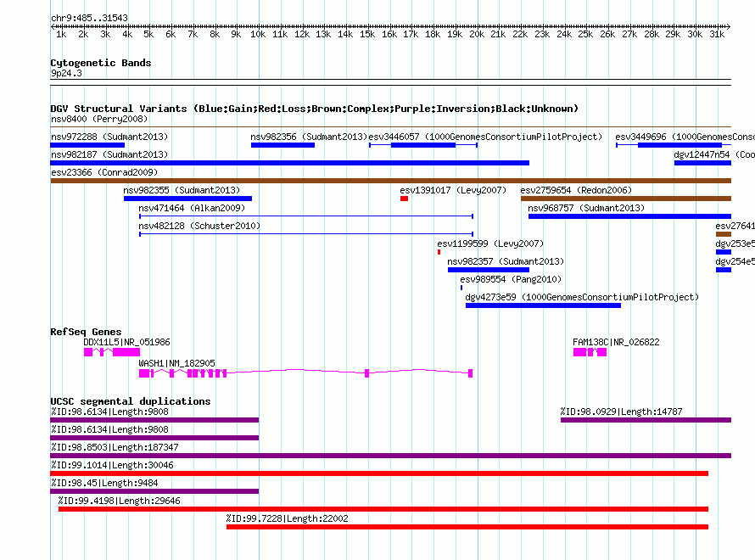Viewport: 755px width, 560px height.
Task: Click the nsv471464 (Alkan2009) label
Action: tap(192, 208)
